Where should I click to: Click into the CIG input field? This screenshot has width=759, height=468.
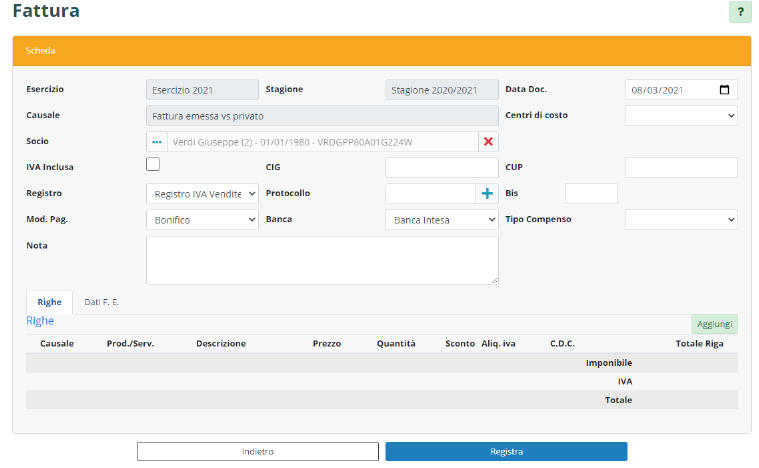pos(441,168)
